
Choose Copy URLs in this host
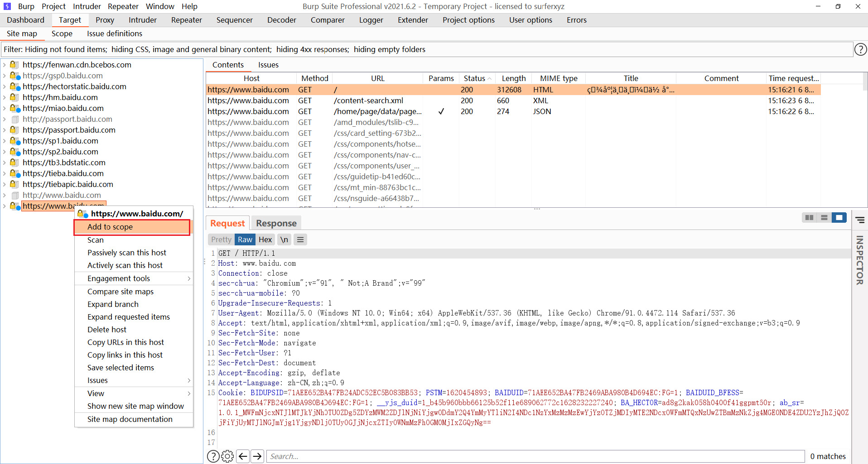point(134,342)
